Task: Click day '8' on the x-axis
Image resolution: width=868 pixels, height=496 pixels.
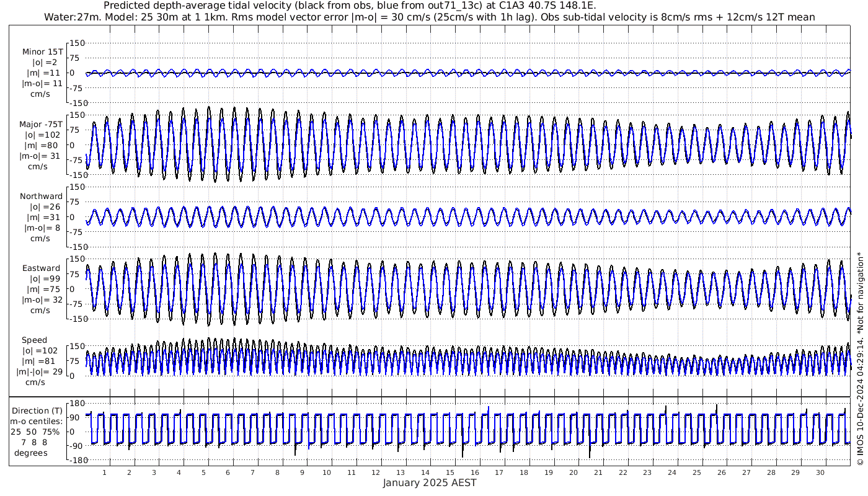Action: (277, 472)
